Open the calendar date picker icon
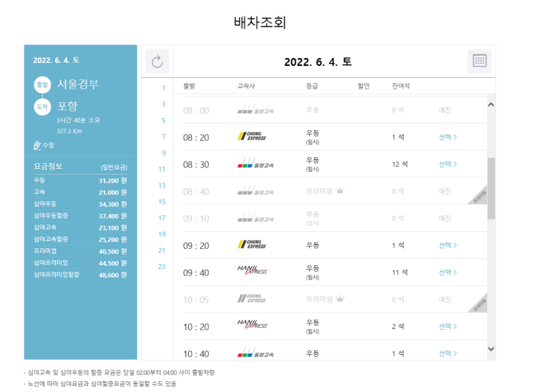Viewport: 553px width, 392px height. tap(479, 61)
